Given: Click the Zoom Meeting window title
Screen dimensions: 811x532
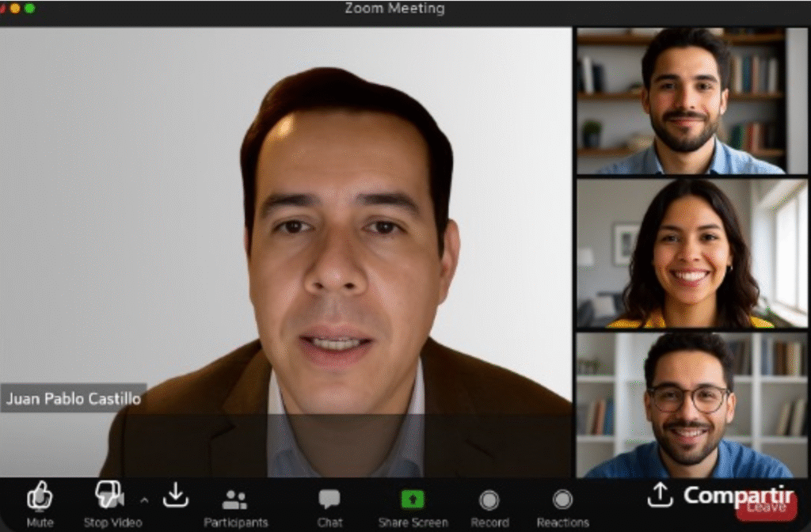Looking at the screenshot, I should 394,9.
